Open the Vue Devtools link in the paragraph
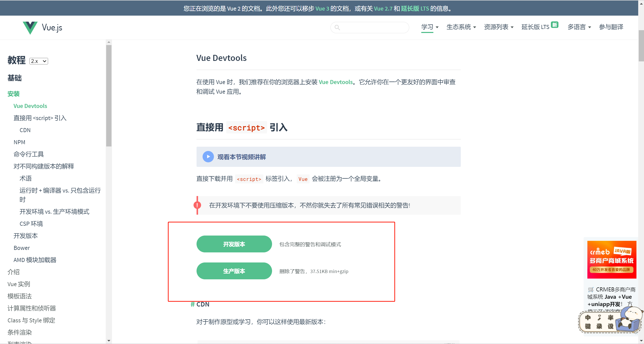The width and height of the screenshot is (644, 344). click(336, 82)
